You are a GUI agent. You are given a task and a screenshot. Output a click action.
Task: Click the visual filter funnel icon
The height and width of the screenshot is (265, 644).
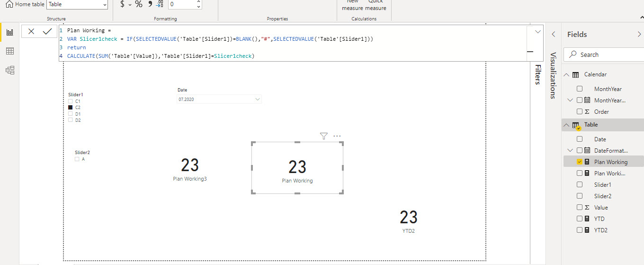[324, 136]
